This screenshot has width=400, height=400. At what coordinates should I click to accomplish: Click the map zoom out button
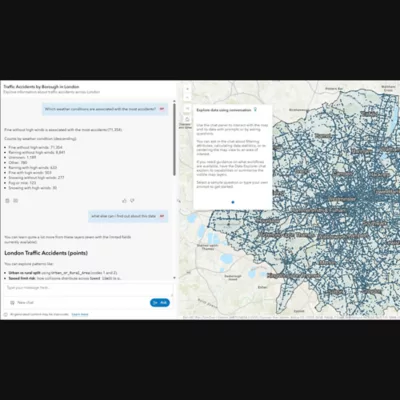click(x=187, y=97)
